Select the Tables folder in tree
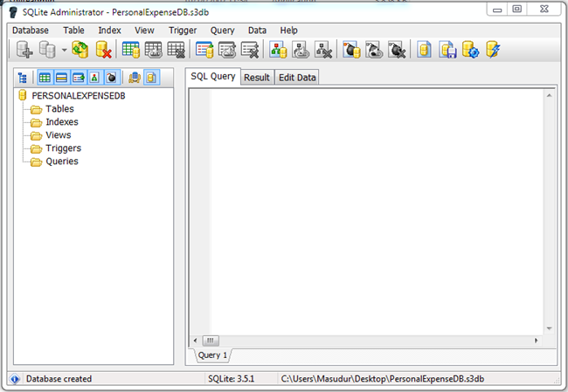The image size is (568, 392). [59, 109]
